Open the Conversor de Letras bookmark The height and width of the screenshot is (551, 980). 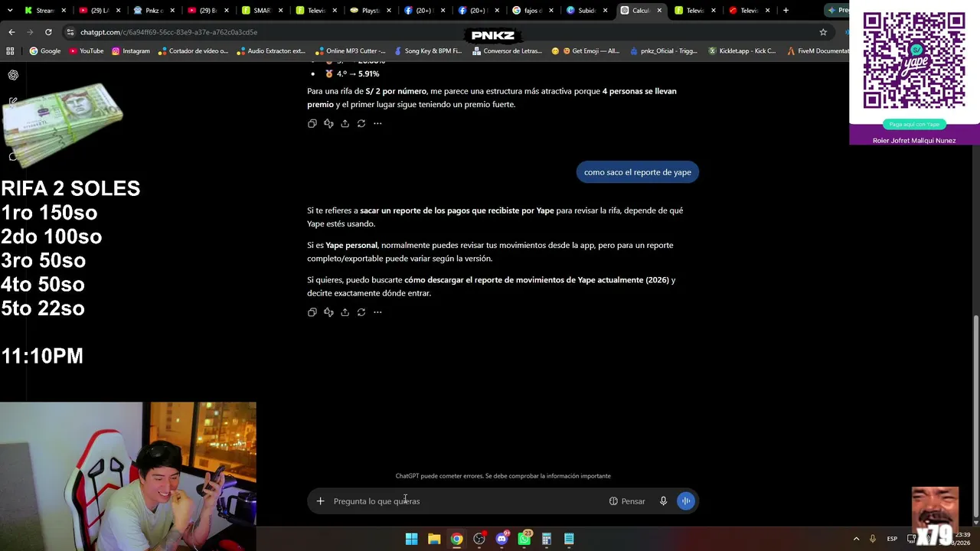click(508, 51)
